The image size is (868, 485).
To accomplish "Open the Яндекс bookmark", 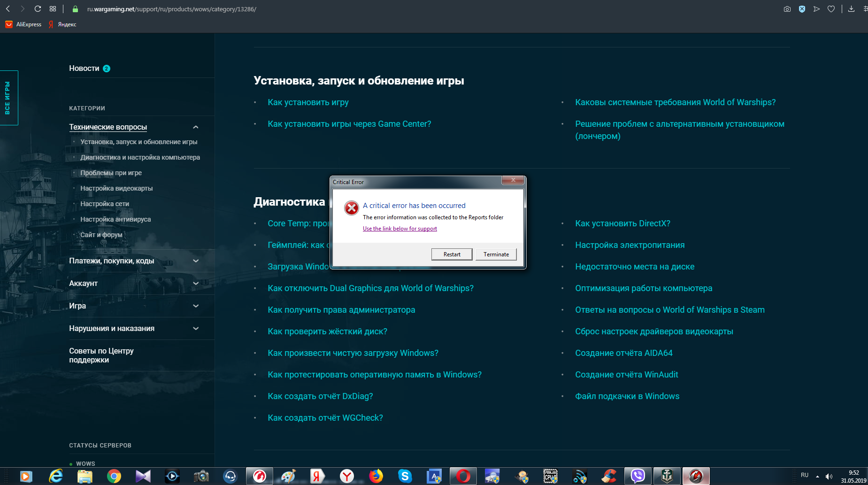I will (62, 24).
